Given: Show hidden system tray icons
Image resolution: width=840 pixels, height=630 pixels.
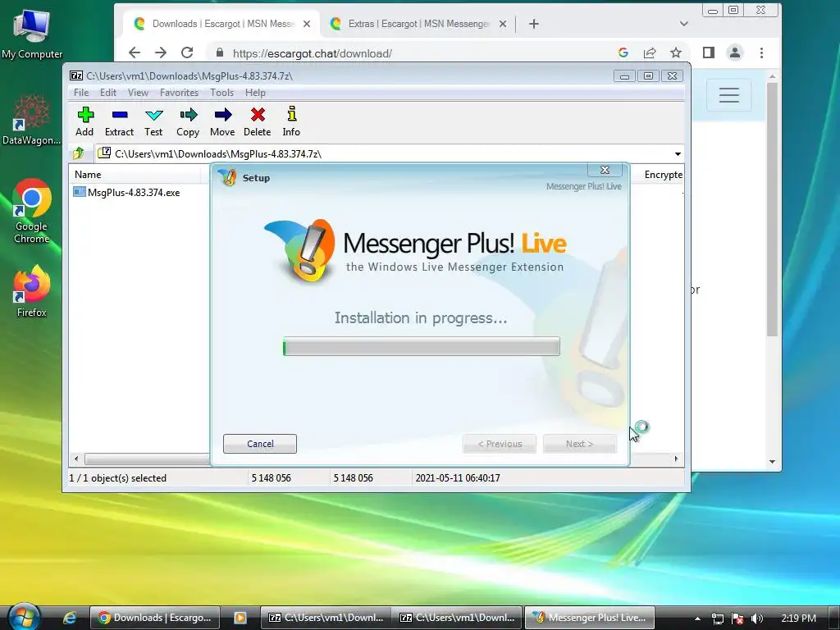Looking at the screenshot, I should point(697,619).
